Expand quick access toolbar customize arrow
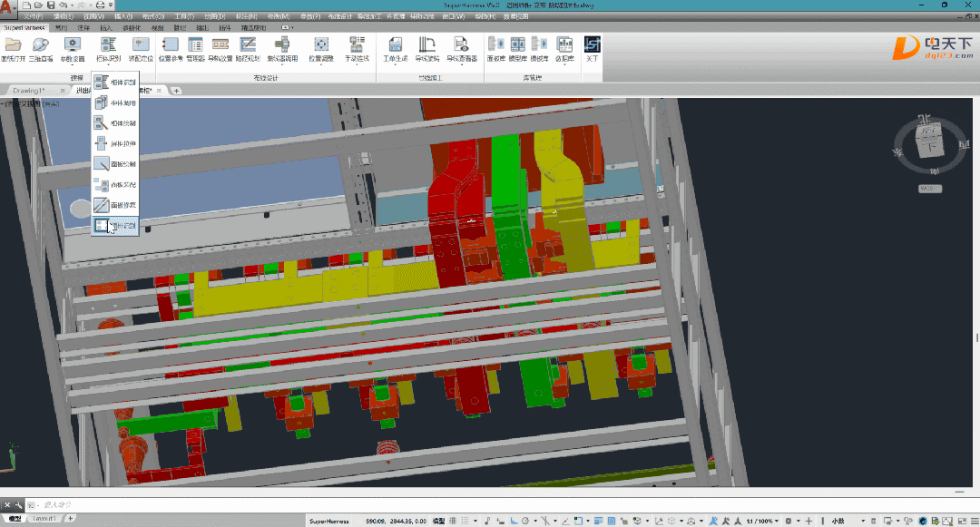This screenshot has height=527, width=980. coord(112,5)
